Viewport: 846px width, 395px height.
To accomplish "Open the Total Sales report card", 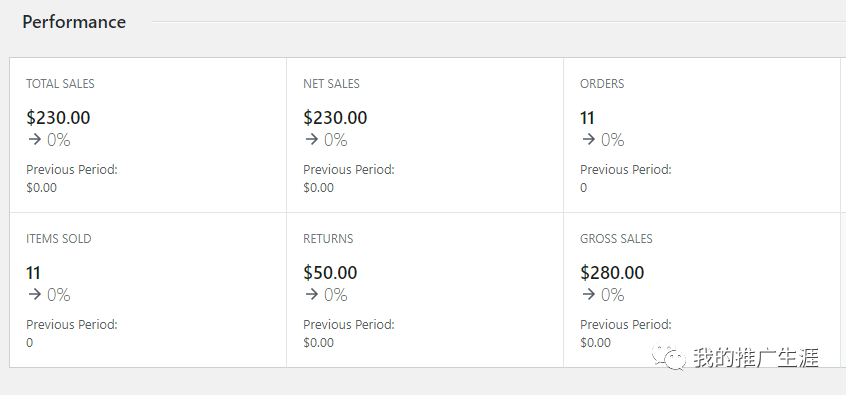I will tap(148, 135).
